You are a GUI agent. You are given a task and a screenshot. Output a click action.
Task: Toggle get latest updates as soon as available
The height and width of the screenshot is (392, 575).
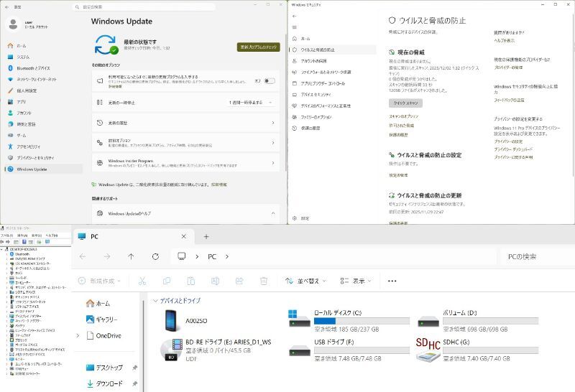coord(269,80)
